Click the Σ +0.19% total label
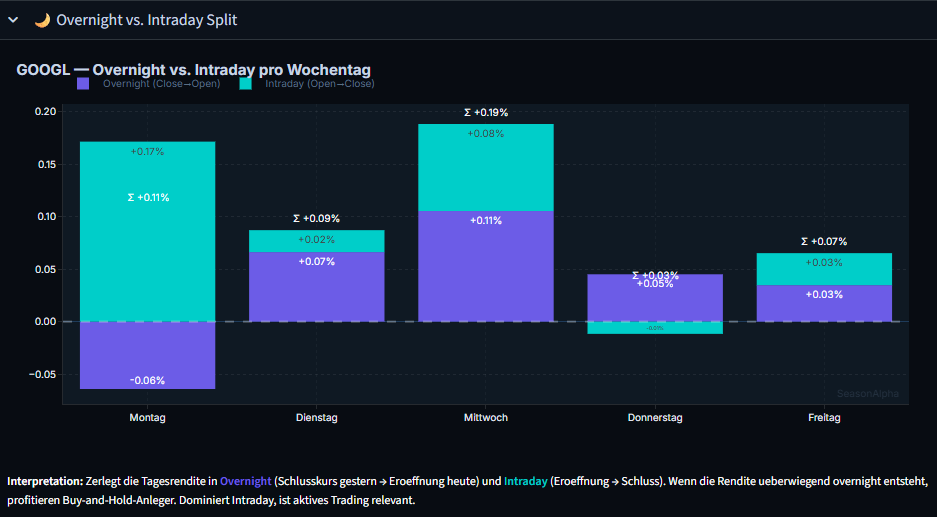The width and height of the screenshot is (937, 517). click(x=486, y=112)
